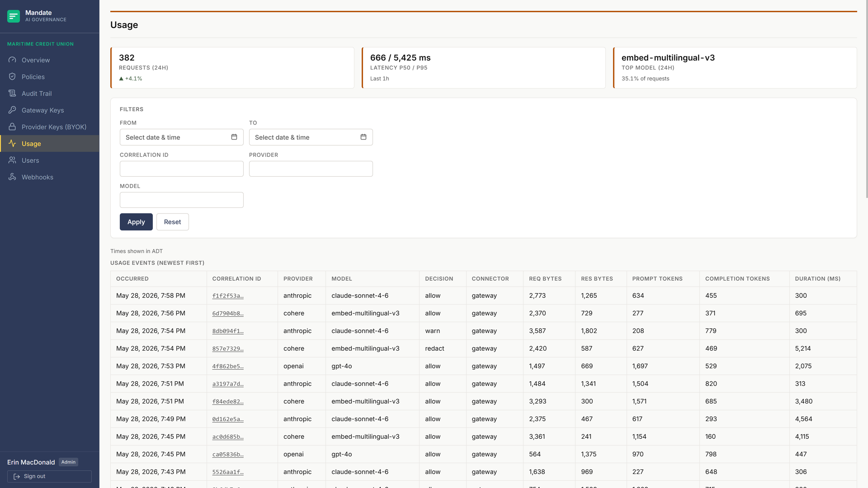This screenshot has width=868, height=488.
Task: Apply the usage filters
Action: coord(136,222)
